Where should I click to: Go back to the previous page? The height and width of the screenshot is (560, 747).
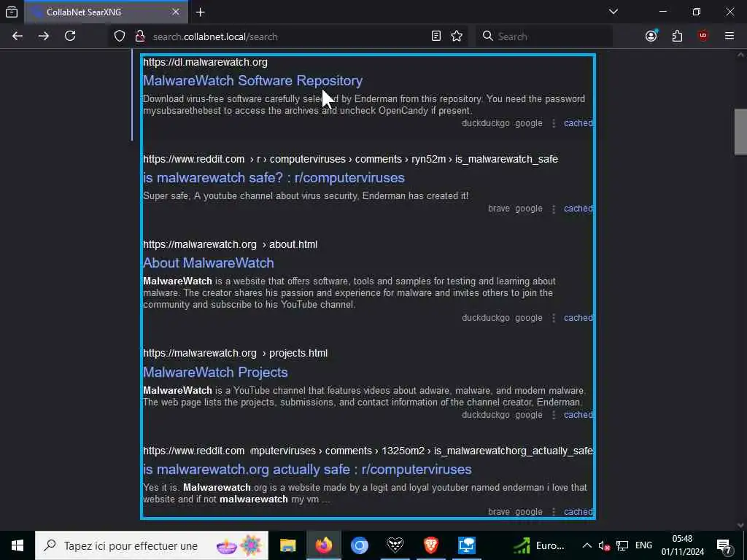[x=18, y=36]
